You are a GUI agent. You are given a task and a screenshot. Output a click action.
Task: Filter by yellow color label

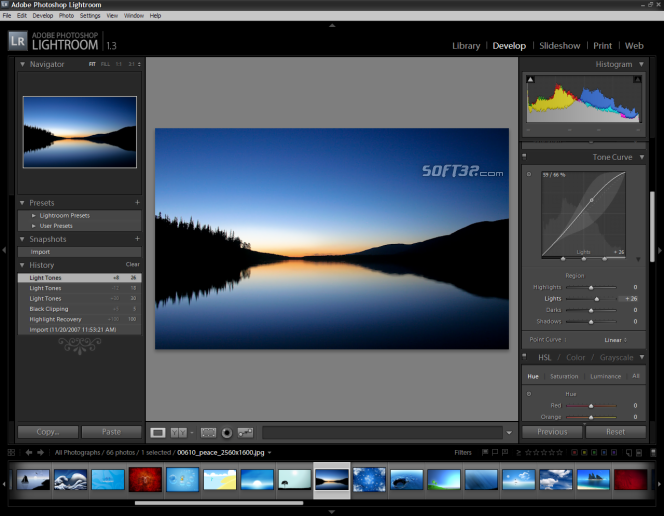click(x=584, y=453)
